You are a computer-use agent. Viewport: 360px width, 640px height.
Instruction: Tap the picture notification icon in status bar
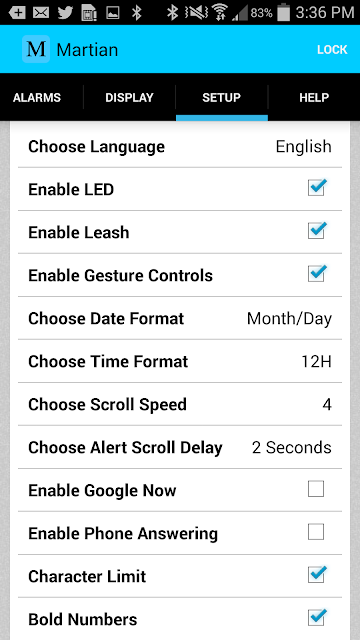pos(113,13)
